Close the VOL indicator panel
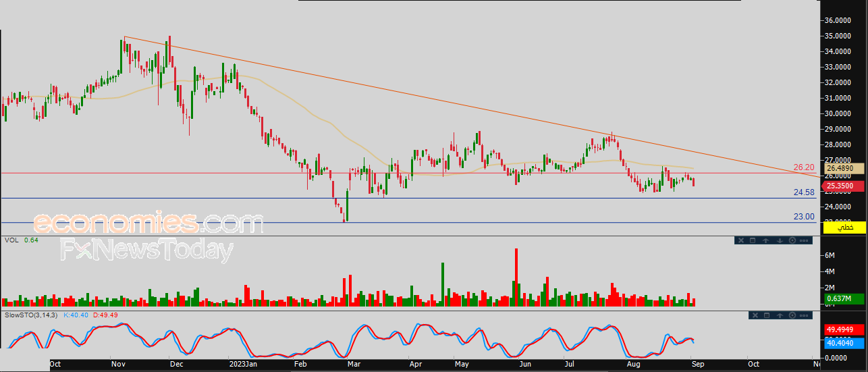The width and height of the screenshot is (868, 372). (741, 240)
